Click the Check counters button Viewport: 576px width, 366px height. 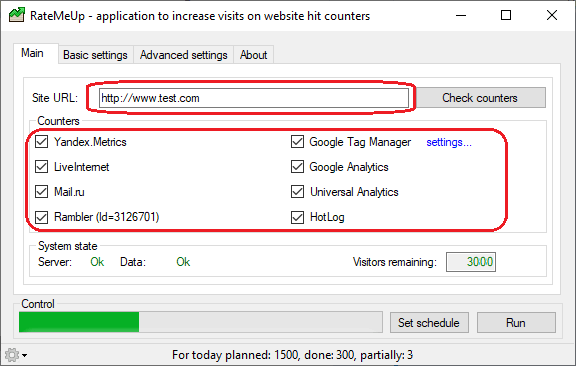click(480, 98)
